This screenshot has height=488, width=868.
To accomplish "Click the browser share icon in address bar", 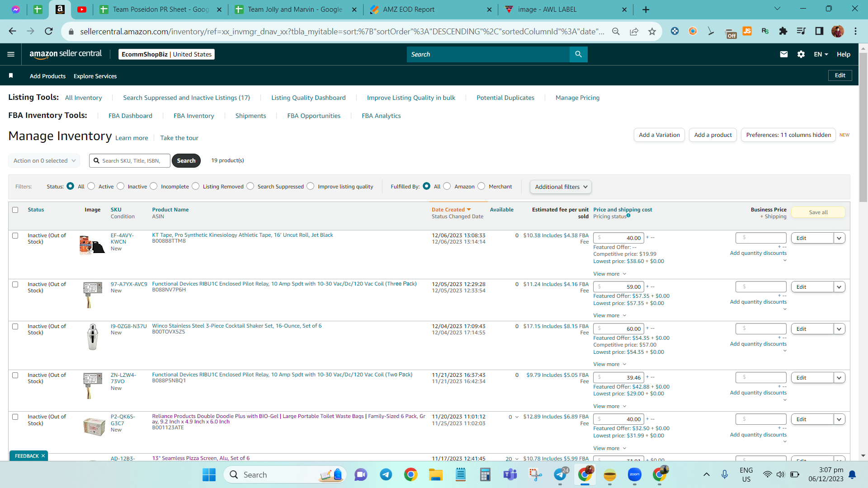I will (634, 31).
